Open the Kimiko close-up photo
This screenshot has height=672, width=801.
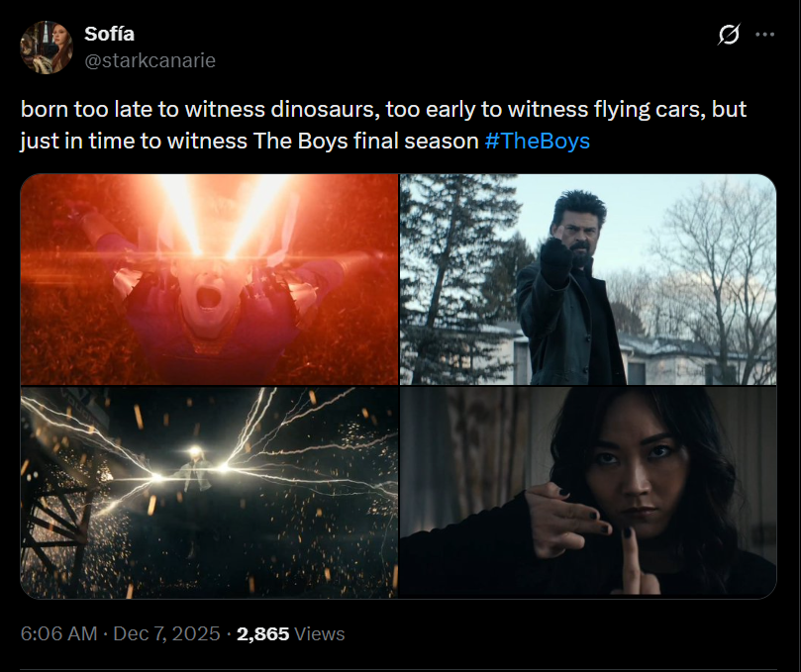[586, 491]
